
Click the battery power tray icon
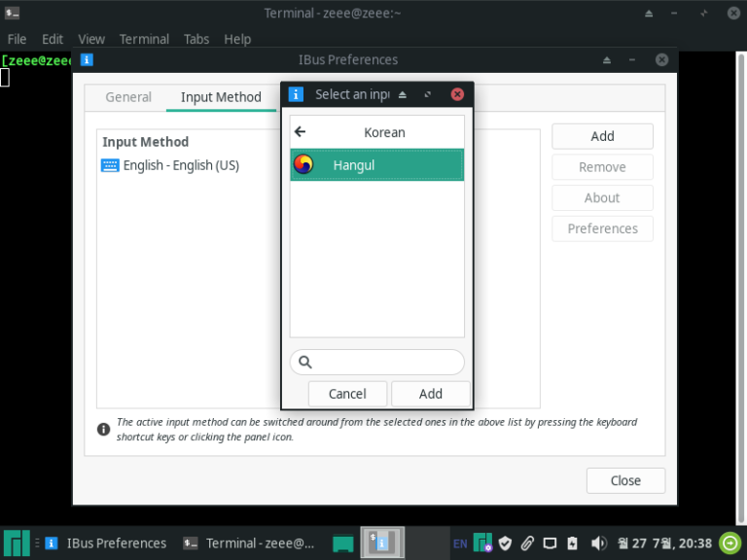(572, 542)
